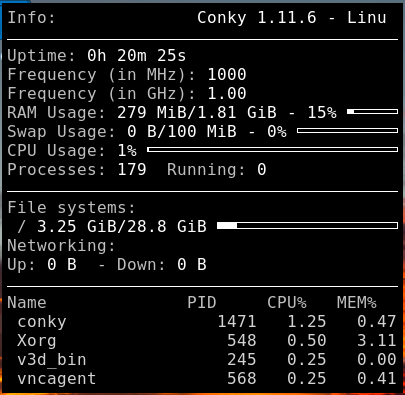Click the 'Name' column header
This screenshot has width=405, height=395.
tap(27, 303)
